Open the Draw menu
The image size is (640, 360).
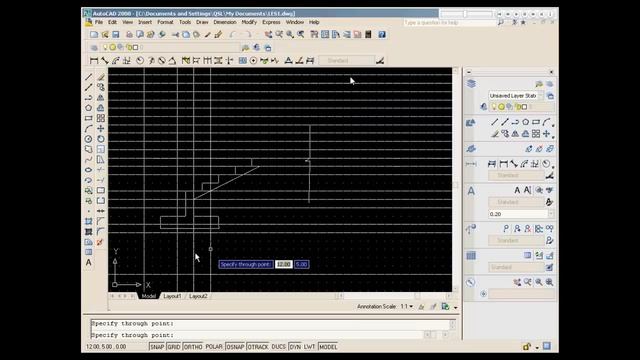point(202,22)
